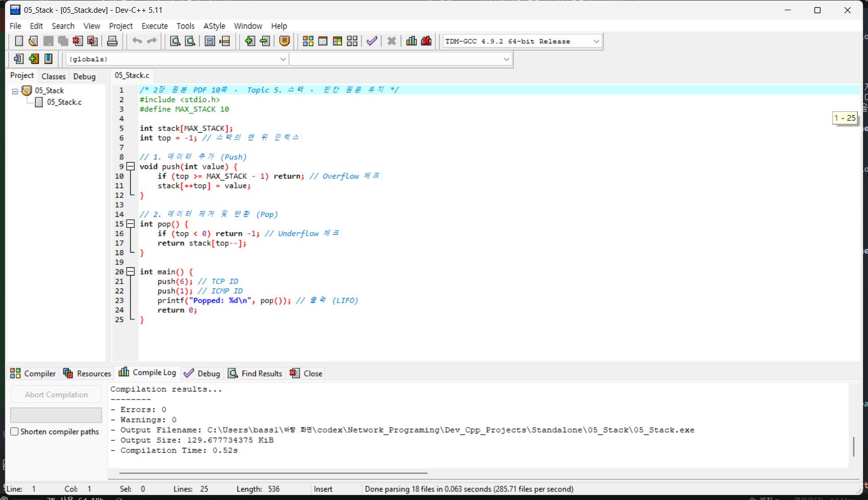Open the AStyle menu
Screen dimensions: 868x500
(214, 26)
